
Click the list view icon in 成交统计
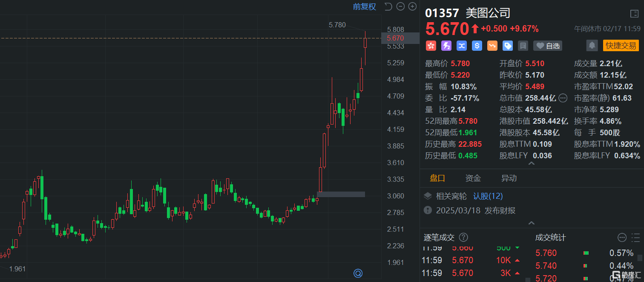635,238
